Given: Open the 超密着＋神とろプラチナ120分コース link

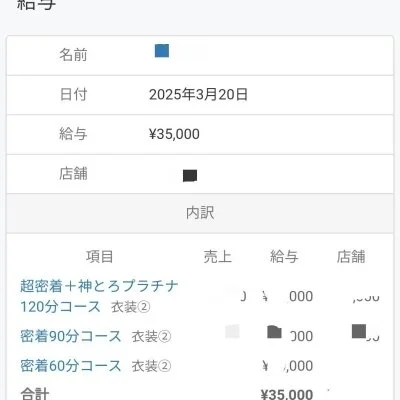Looking at the screenshot, I should point(99,296).
